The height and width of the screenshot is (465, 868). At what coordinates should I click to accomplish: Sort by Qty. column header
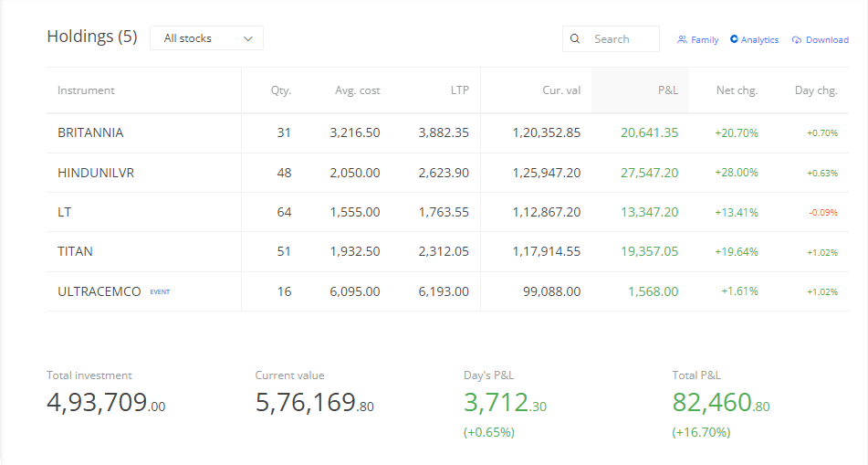point(280,90)
